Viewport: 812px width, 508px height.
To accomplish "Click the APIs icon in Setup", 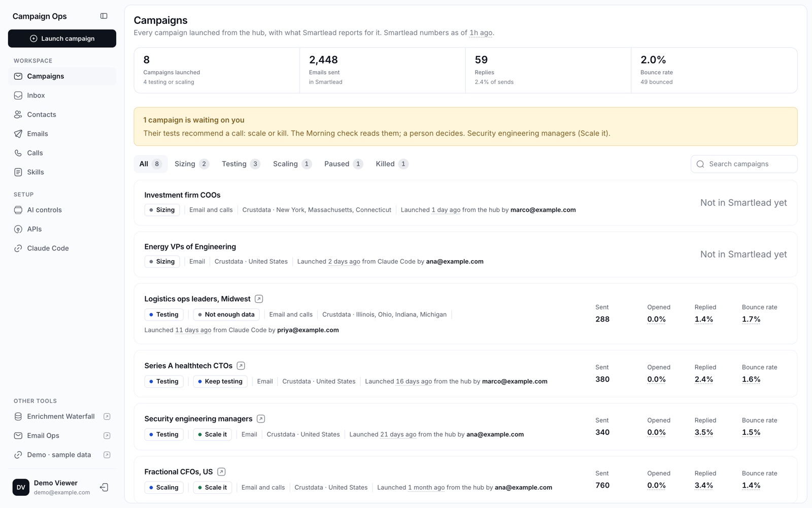I will click(x=18, y=229).
